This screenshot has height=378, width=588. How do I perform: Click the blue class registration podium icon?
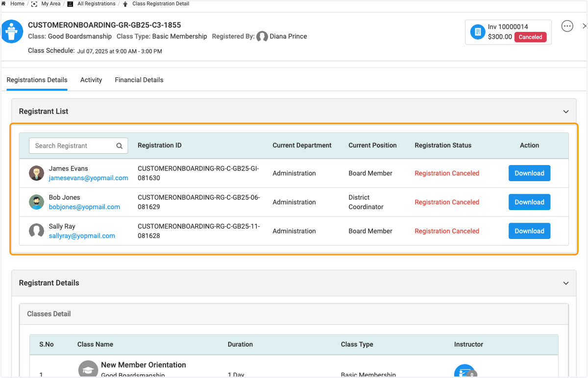tap(12, 31)
